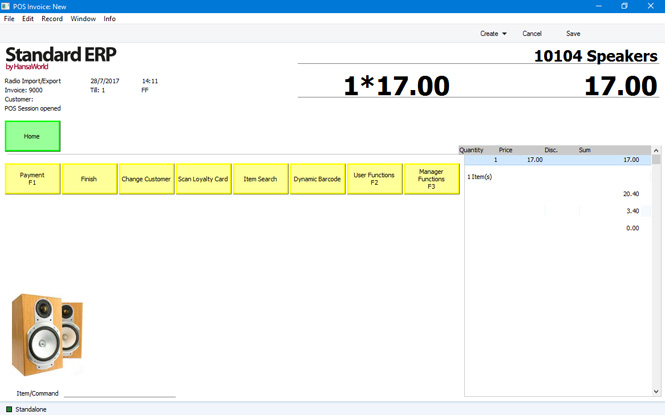Click the Price column header
The image size is (665, 415).
point(505,150)
